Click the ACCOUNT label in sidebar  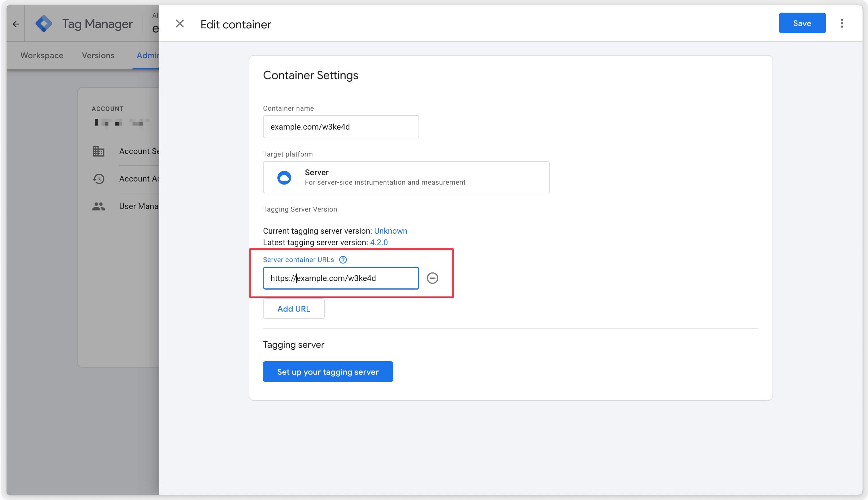108,109
